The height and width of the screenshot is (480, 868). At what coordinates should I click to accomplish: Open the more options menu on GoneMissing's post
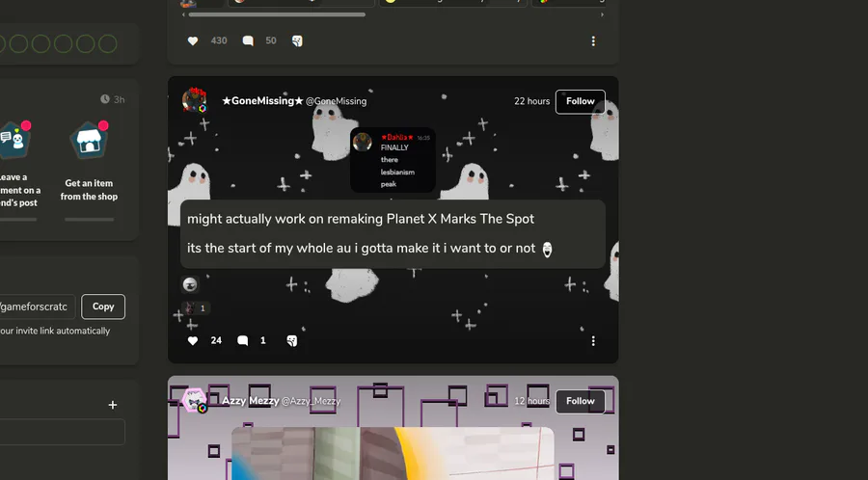coord(593,340)
